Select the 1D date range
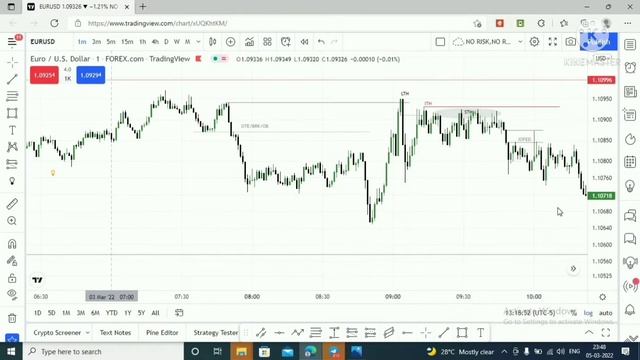640x360 pixels. click(x=38, y=313)
